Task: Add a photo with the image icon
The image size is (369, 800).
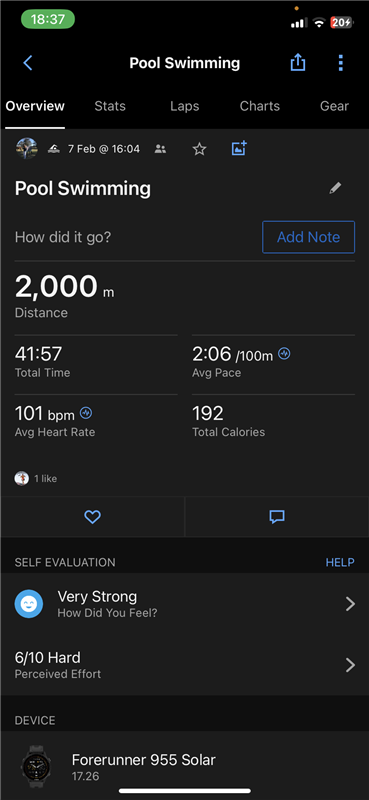Action: [x=239, y=148]
